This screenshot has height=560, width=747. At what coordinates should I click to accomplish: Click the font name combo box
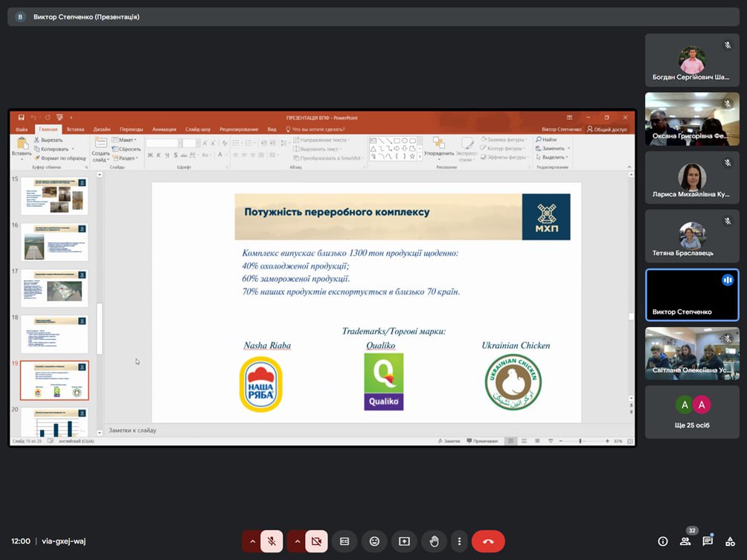pos(164,143)
